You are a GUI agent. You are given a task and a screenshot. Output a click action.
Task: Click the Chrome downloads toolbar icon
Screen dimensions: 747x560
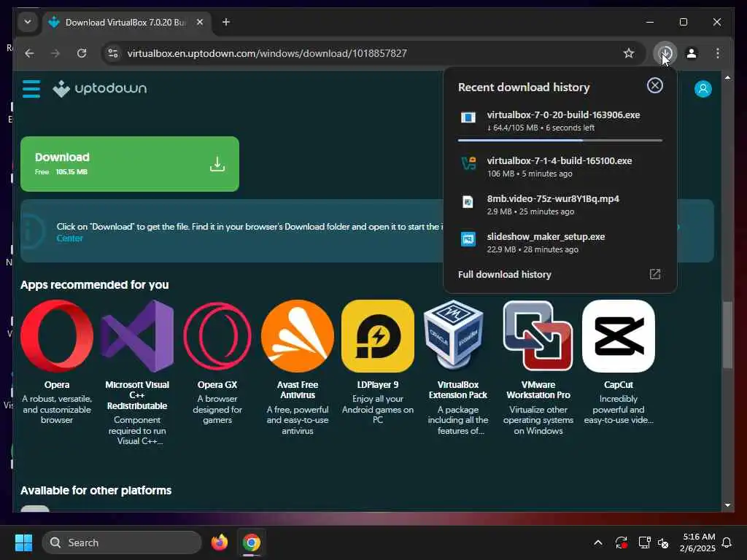pos(665,52)
